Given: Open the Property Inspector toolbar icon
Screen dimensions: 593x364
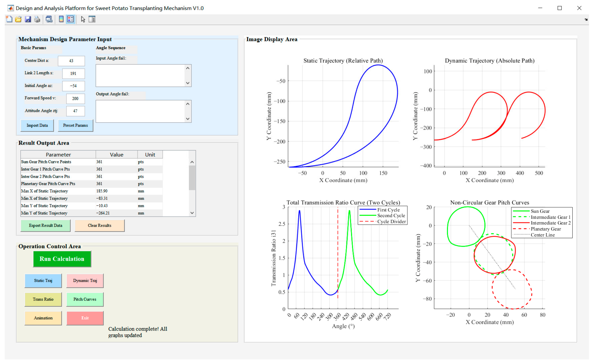Looking at the screenshot, I should pos(92,19).
